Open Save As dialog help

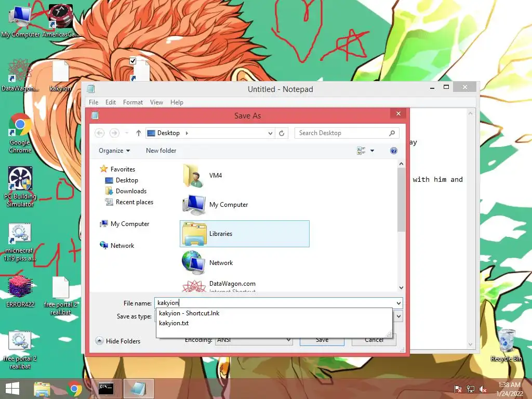click(394, 151)
